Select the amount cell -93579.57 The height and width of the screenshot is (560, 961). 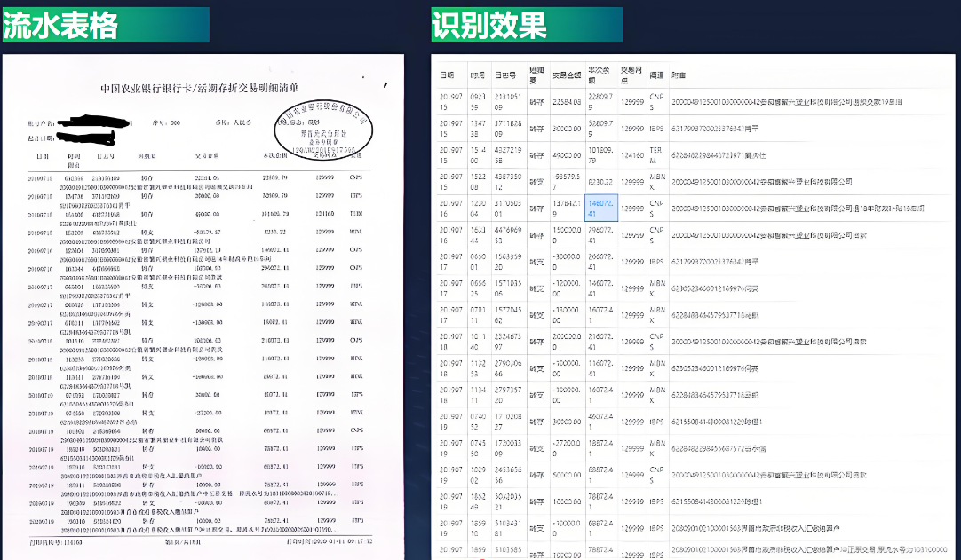pos(567,182)
